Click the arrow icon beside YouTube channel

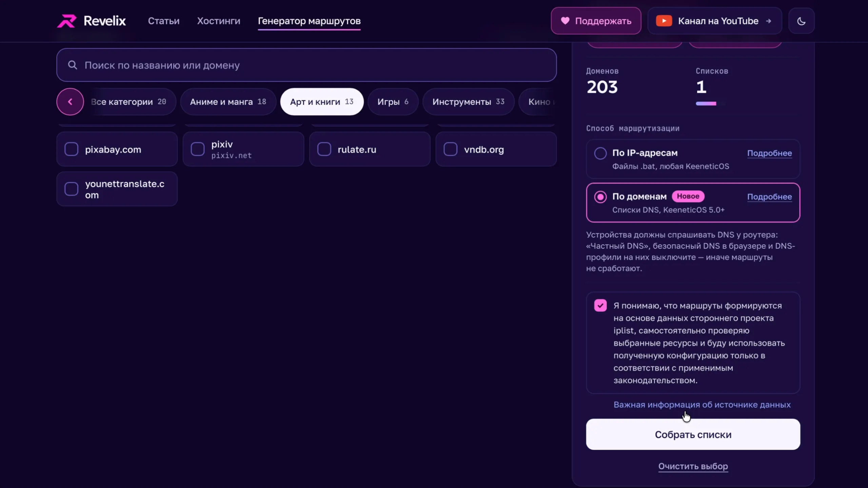tap(769, 21)
